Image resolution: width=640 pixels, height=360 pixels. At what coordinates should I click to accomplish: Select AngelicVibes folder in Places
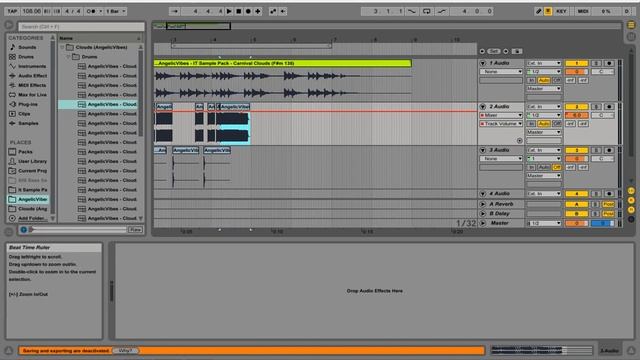[28, 200]
